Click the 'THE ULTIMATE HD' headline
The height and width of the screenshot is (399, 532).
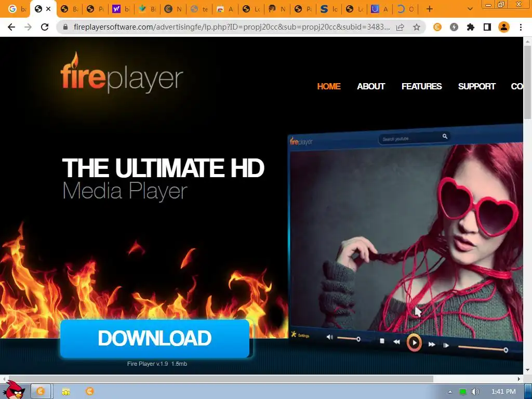tap(163, 168)
